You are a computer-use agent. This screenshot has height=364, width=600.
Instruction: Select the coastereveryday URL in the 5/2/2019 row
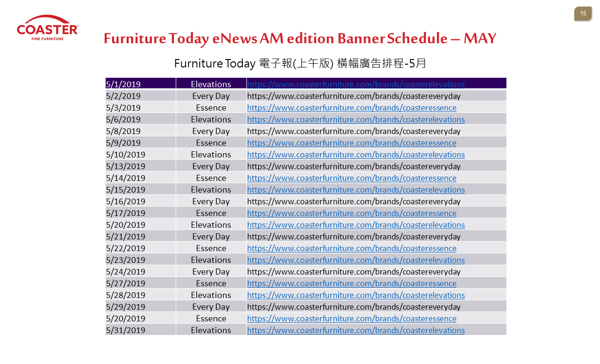[x=354, y=96]
